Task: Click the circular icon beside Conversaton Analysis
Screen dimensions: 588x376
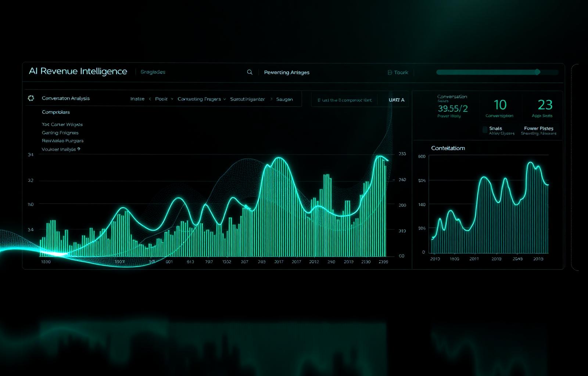Action: pyautogui.click(x=31, y=98)
